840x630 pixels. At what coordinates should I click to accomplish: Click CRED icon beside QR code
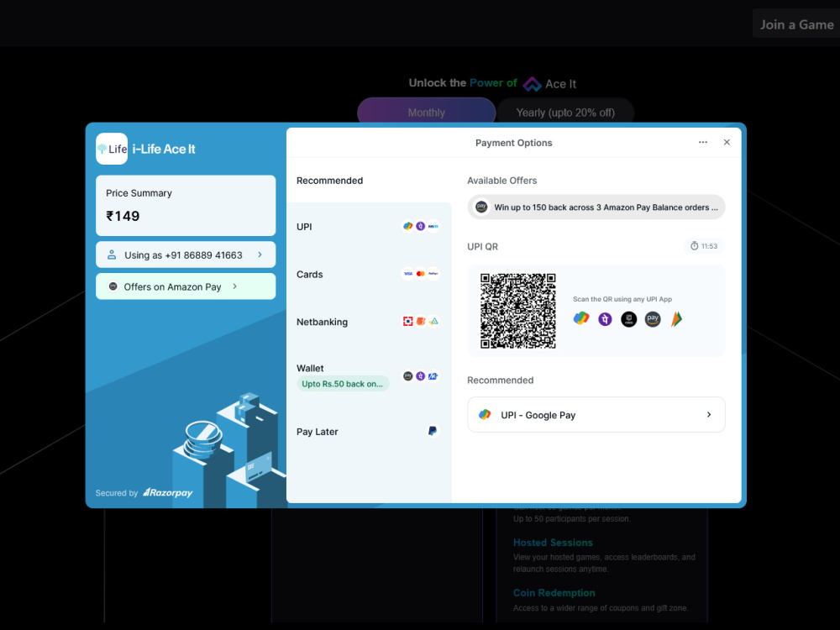coord(629,319)
